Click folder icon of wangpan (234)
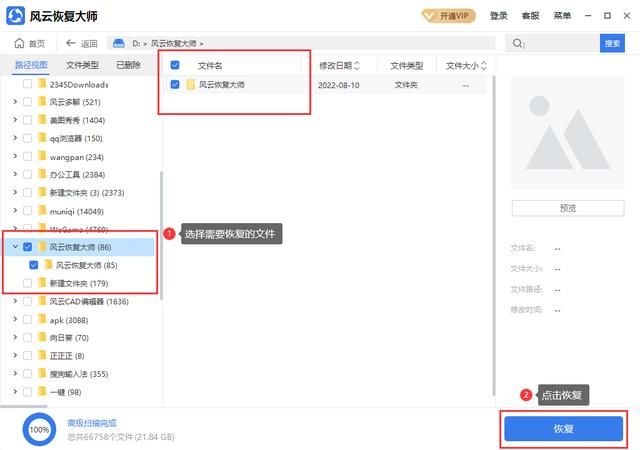Image resolution: width=640 pixels, height=450 pixels. click(42, 156)
